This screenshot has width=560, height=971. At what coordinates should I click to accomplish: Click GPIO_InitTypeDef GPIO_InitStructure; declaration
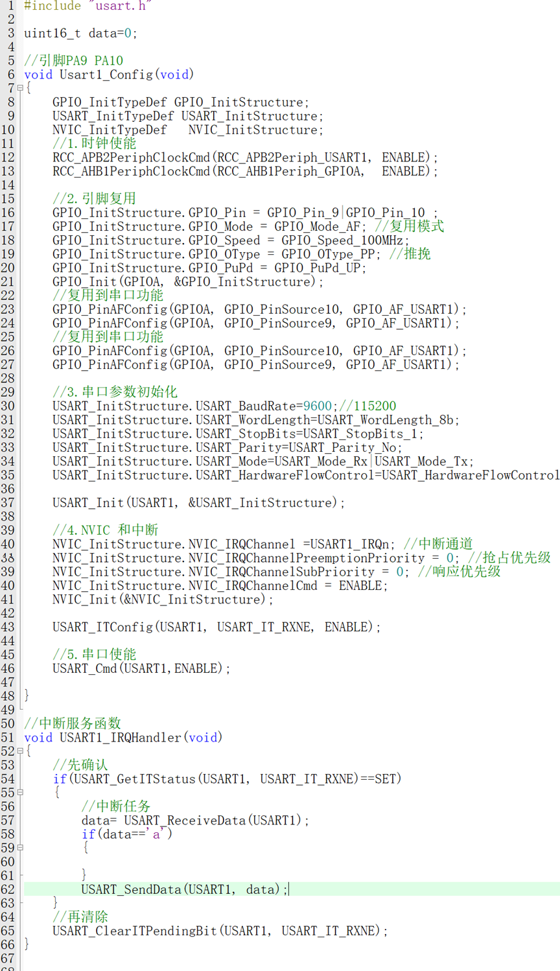(181, 102)
